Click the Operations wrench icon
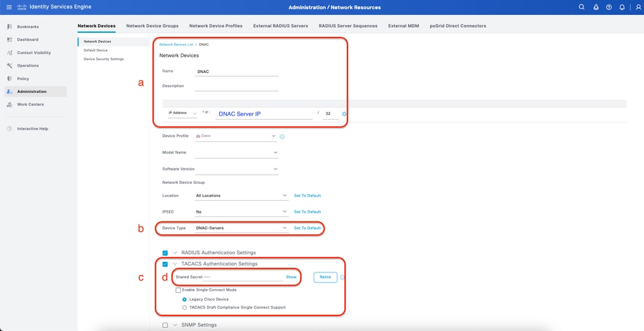 [10, 65]
